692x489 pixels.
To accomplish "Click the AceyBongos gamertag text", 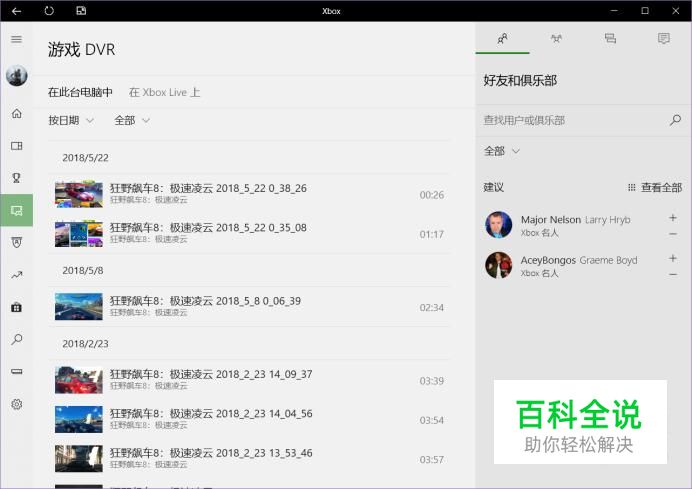I will (548, 260).
